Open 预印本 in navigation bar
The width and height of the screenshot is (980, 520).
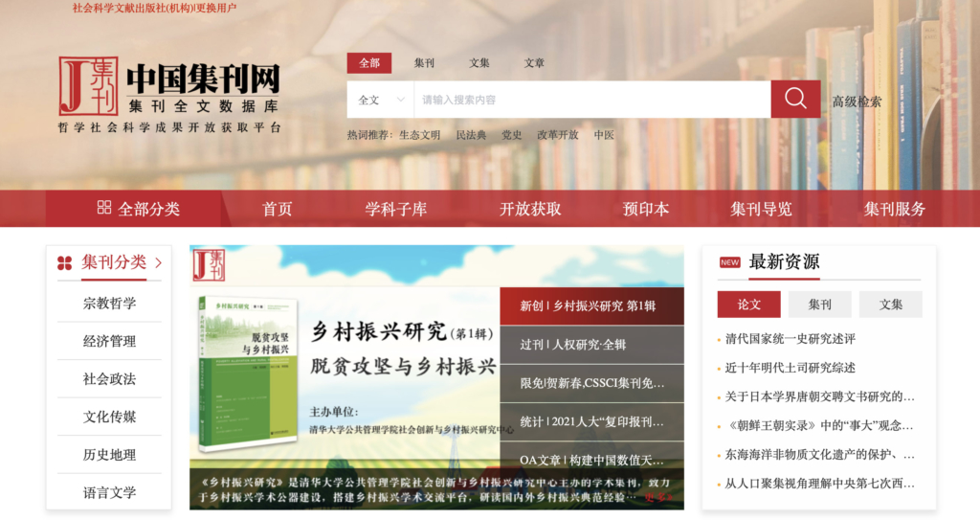point(646,209)
